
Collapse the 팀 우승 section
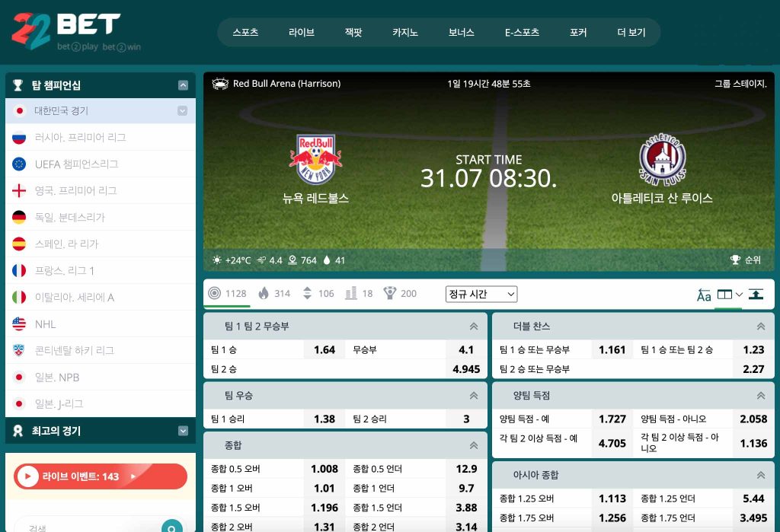pos(474,395)
